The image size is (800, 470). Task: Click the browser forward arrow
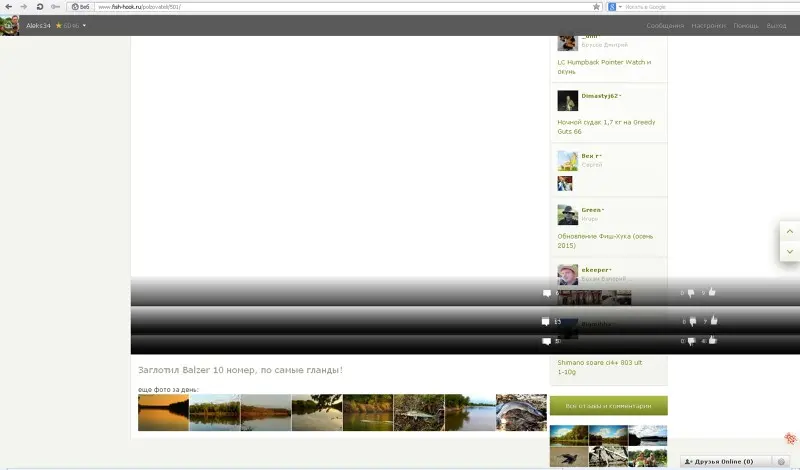[24, 7]
